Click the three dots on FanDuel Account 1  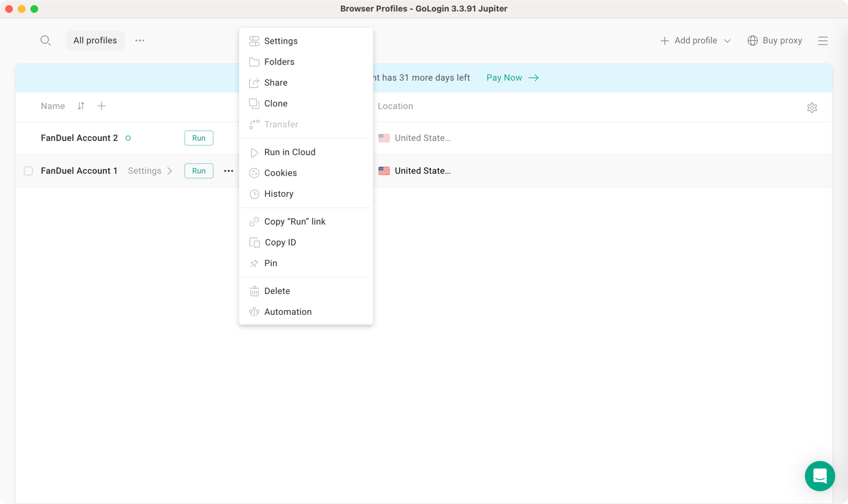228,171
